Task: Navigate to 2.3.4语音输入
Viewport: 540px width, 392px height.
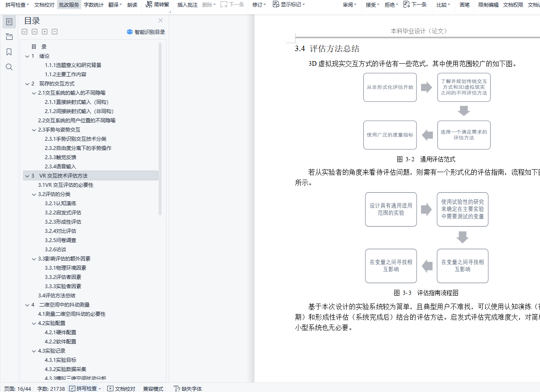Action: (61, 167)
